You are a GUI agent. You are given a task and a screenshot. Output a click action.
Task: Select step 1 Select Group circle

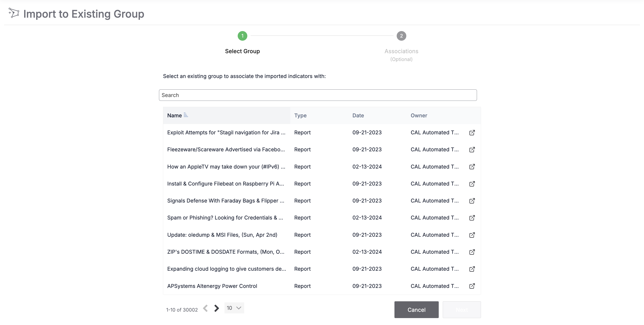point(242,36)
